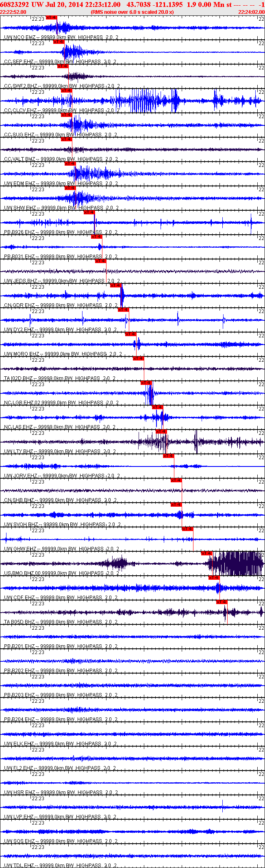
Task: Click the UW LVP EHZ trace label
Action: pyautogui.click(x=61, y=817)
